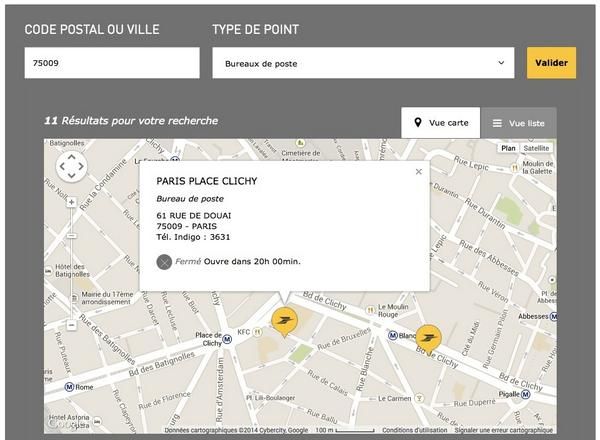Image resolution: width=600 pixels, height=440 pixels.
Task: Click the map zoom out minus button
Action: (x=72, y=325)
